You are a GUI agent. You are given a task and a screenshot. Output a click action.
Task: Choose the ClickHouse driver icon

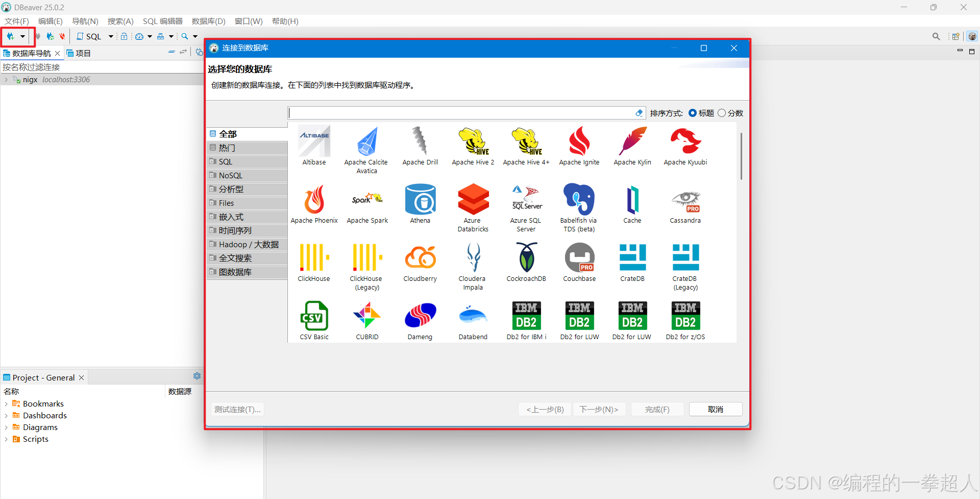[314, 257]
